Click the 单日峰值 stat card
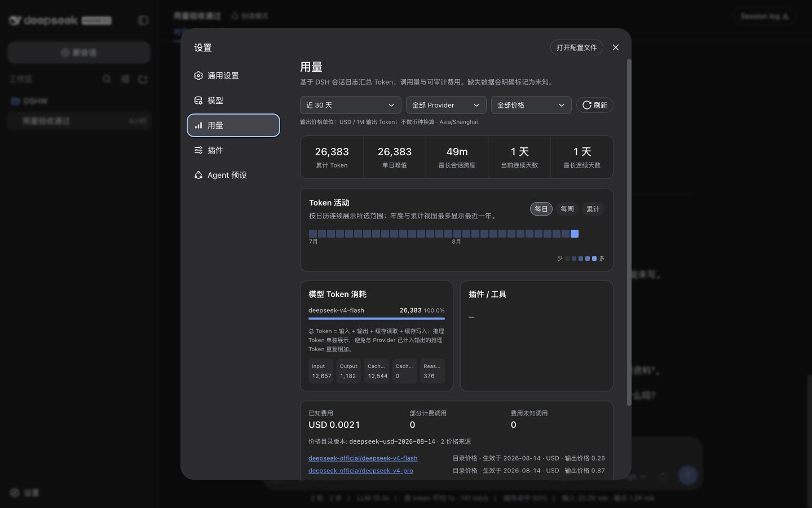 pos(395,157)
